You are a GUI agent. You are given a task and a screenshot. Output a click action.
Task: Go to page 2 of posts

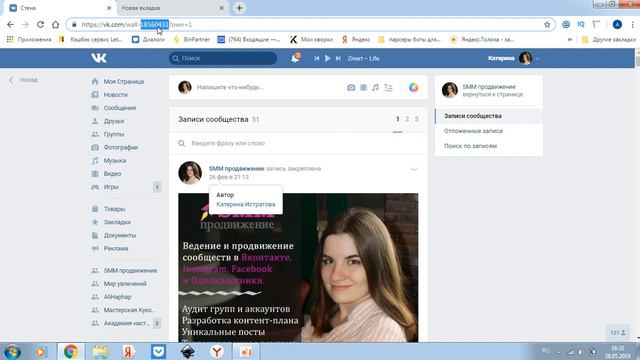[x=407, y=119]
